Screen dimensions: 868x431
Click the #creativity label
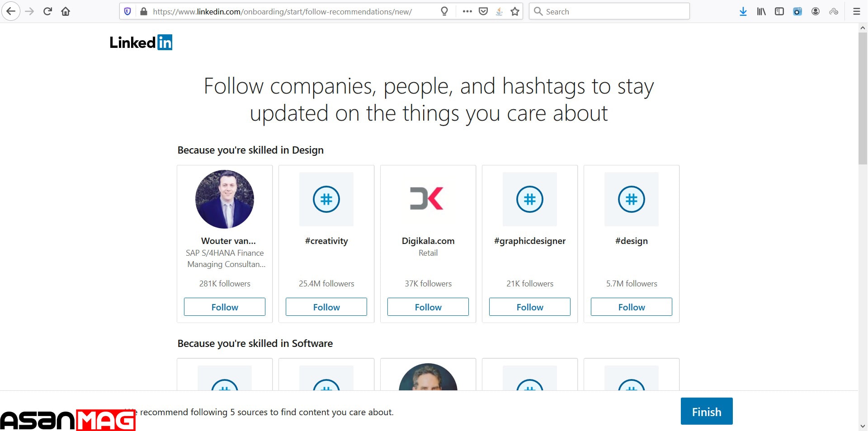(326, 241)
